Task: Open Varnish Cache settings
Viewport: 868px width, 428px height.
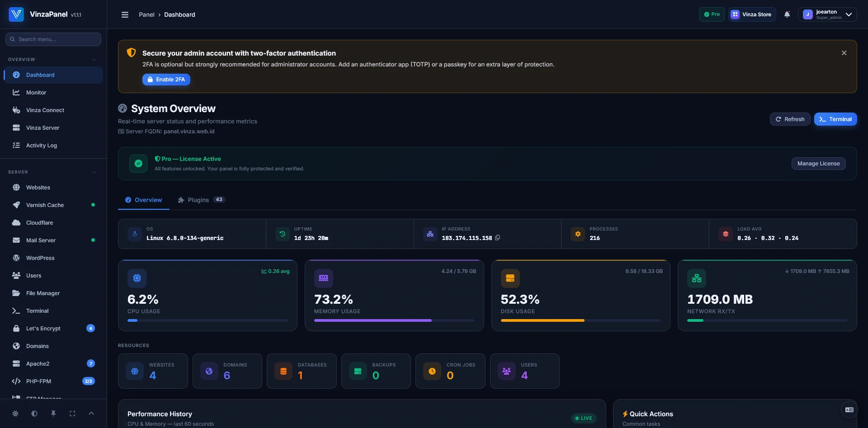Action: pyautogui.click(x=53, y=205)
